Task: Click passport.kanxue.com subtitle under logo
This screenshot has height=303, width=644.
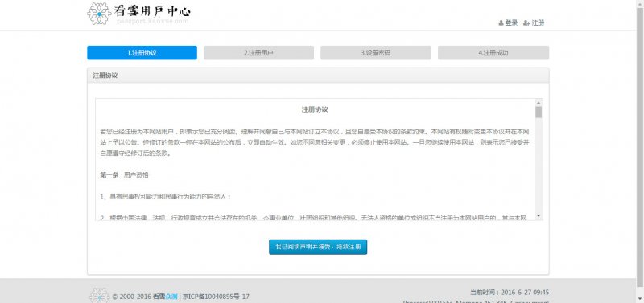Action: pos(152,22)
